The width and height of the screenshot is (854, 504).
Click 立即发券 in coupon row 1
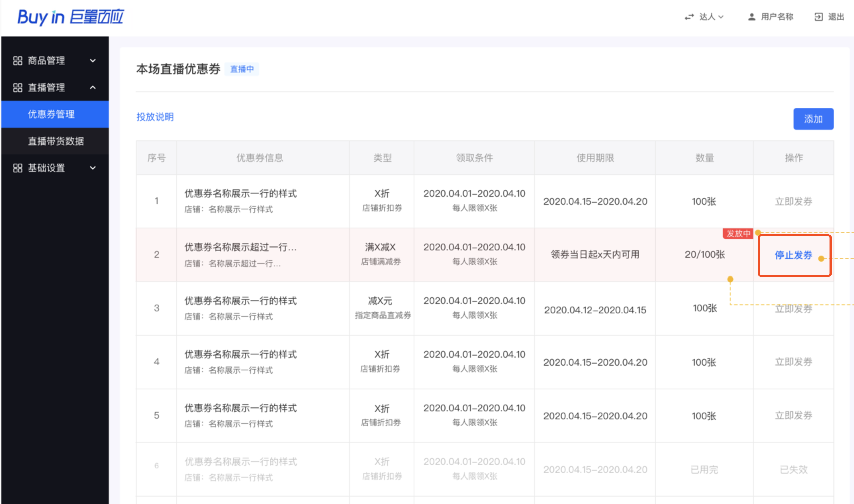pyautogui.click(x=793, y=201)
